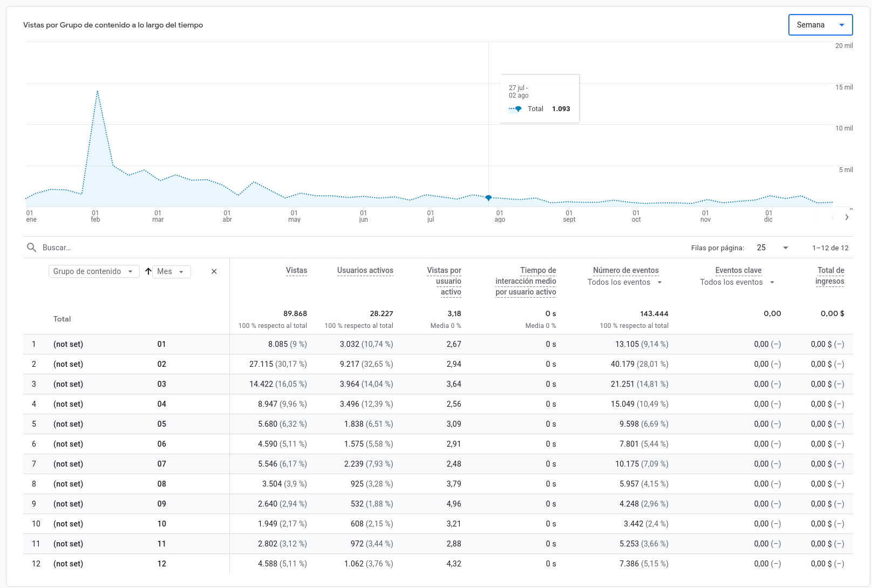
Task: Open Todos los eventos under Número de eventos
Action: (624, 282)
